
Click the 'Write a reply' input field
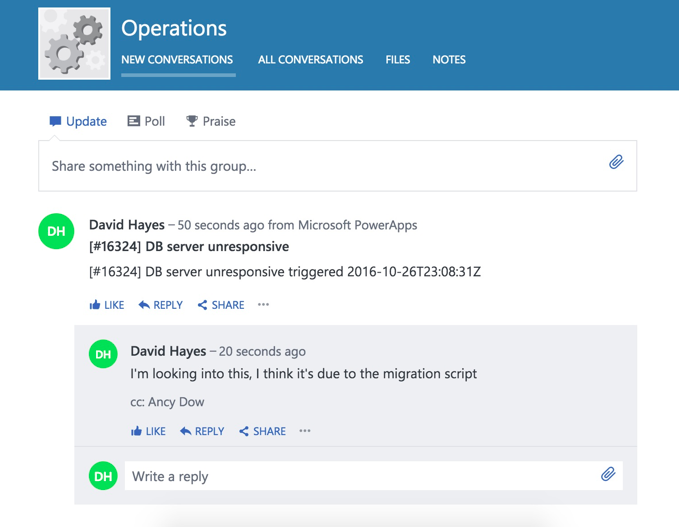click(x=360, y=476)
